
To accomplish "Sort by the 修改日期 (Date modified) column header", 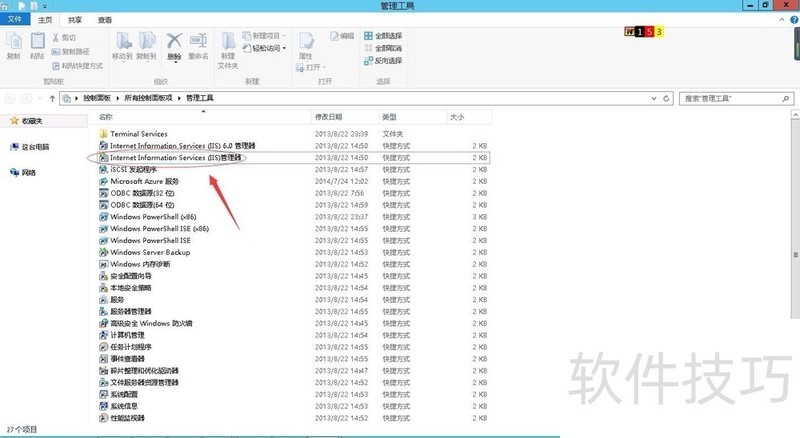I will coord(345,117).
